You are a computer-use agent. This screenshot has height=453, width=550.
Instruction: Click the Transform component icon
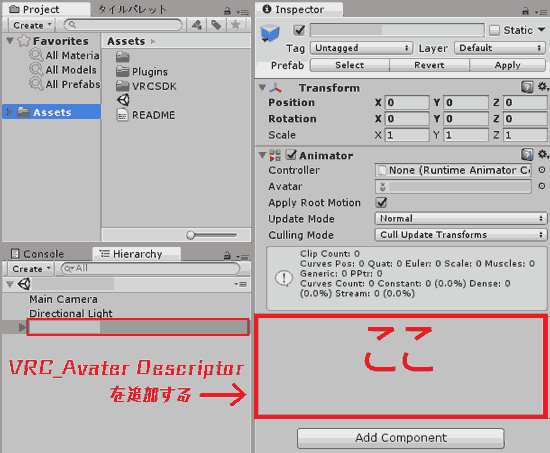click(x=276, y=88)
